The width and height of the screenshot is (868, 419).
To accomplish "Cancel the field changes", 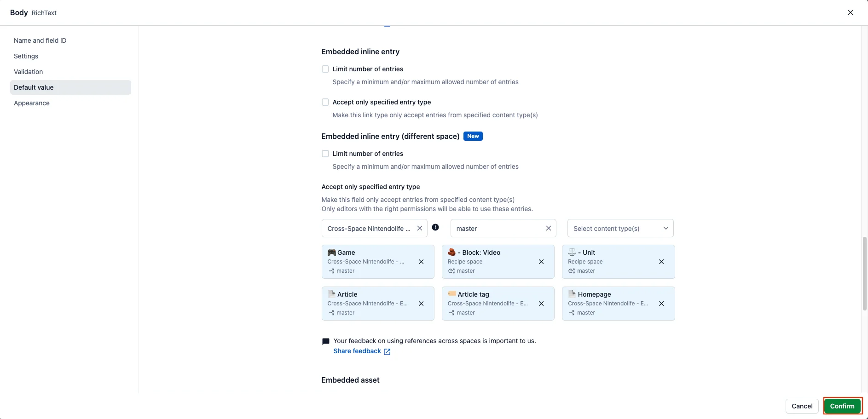I will [802, 406].
